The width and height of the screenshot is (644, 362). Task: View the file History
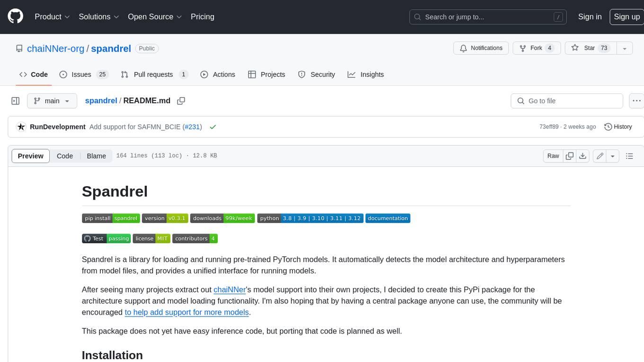(x=618, y=127)
